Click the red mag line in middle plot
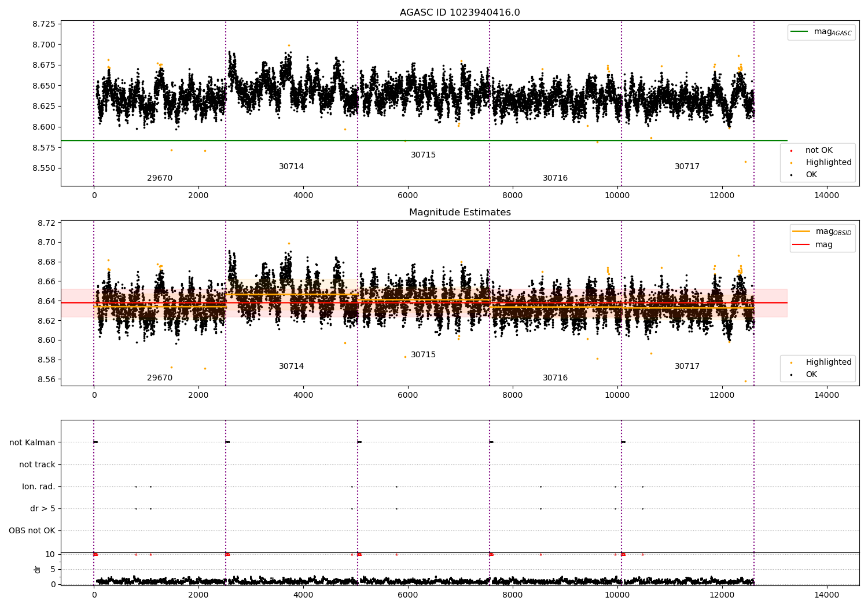The image size is (868, 608). (x=424, y=303)
